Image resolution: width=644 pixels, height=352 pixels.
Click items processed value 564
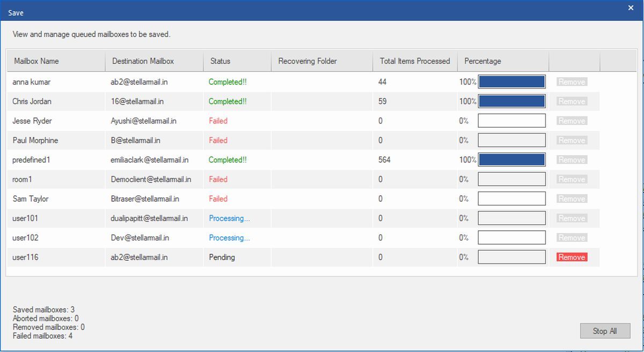pyautogui.click(x=384, y=160)
